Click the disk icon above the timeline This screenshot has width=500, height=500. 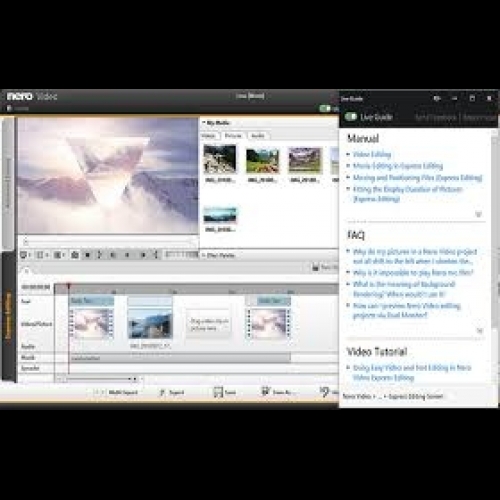[315, 267]
